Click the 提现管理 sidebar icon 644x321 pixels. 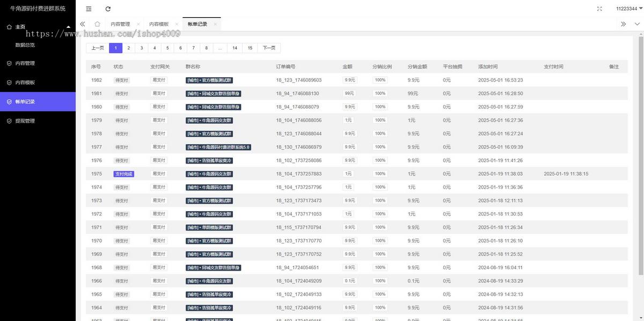click(9, 121)
